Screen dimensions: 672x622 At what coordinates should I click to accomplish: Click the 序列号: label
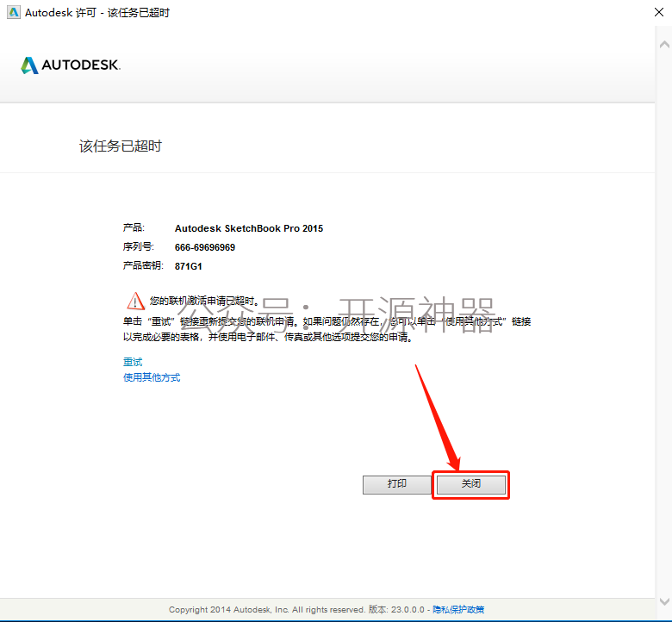(x=139, y=246)
